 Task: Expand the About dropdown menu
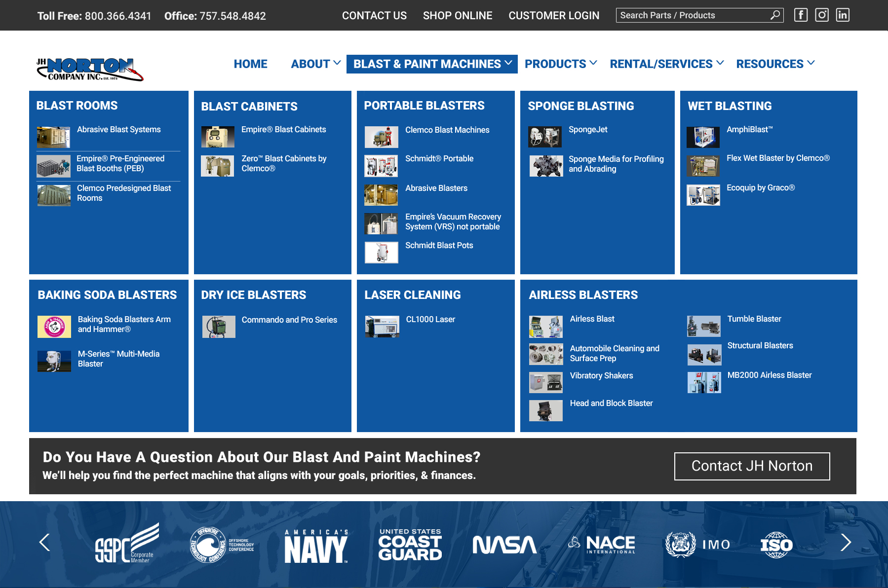(315, 64)
